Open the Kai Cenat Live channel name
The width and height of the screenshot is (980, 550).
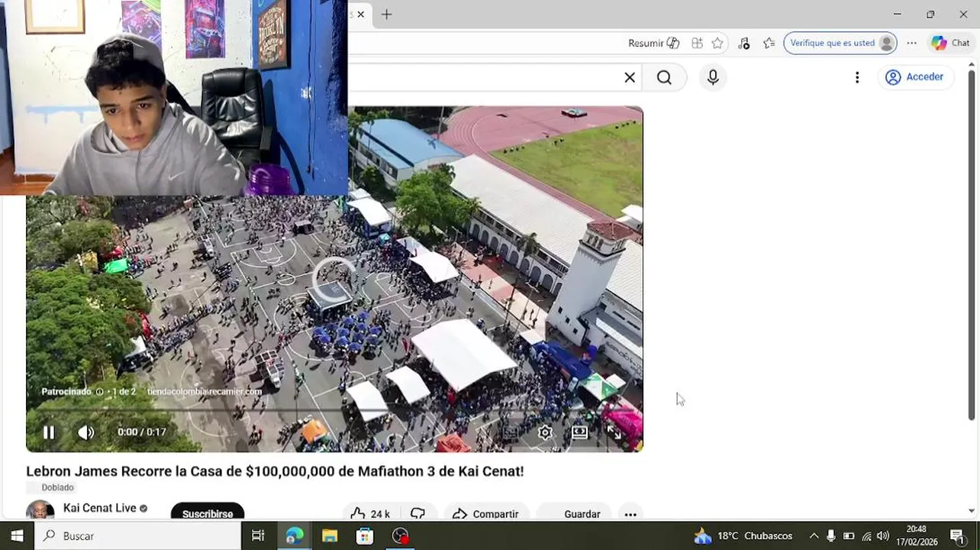[x=100, y=508]
